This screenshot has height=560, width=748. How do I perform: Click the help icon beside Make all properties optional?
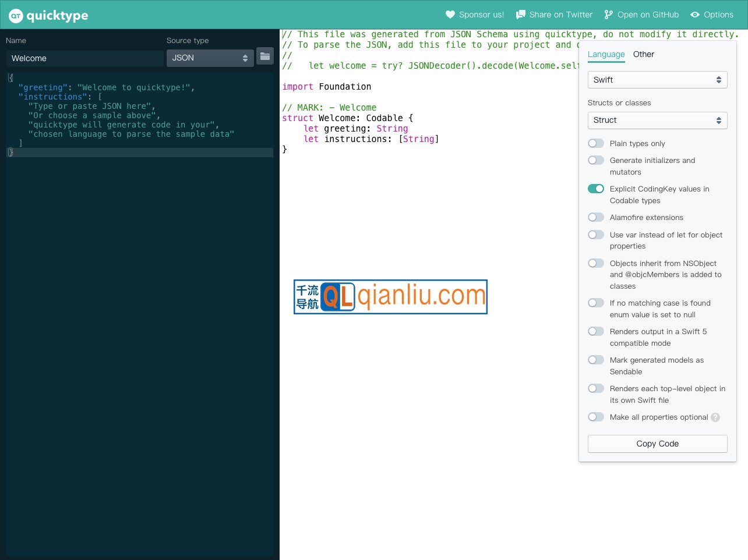[x=715, y=417]
